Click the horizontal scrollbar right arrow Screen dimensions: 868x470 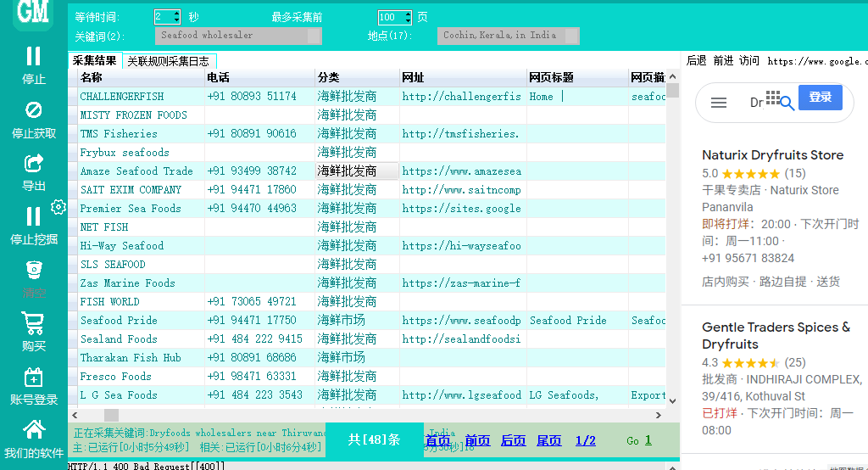pos(658,415)
